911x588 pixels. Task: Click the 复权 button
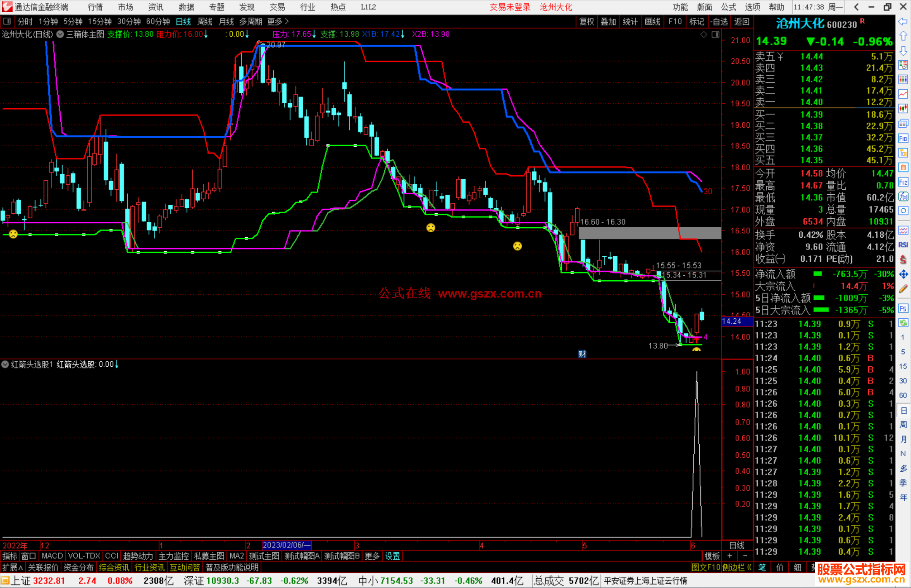[x=587, y=21]
